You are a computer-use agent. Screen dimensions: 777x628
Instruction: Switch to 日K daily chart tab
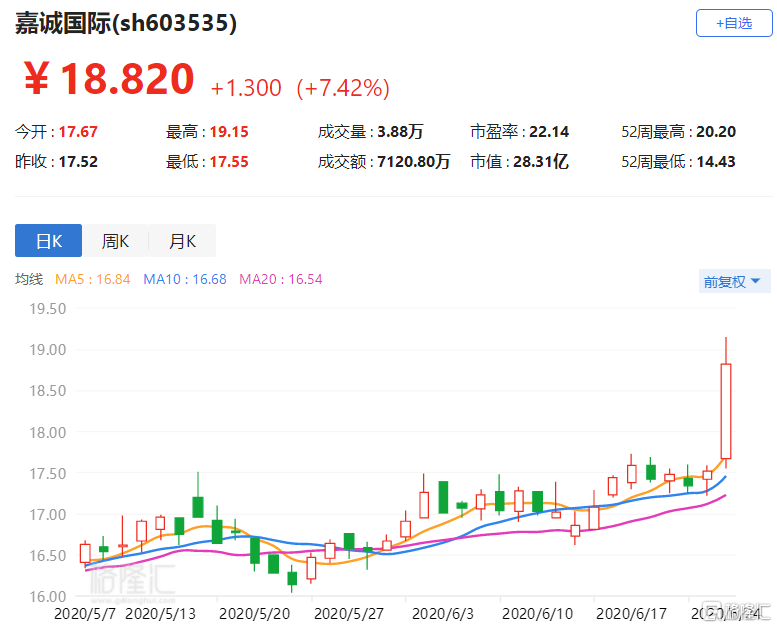(x=49, y=240)
